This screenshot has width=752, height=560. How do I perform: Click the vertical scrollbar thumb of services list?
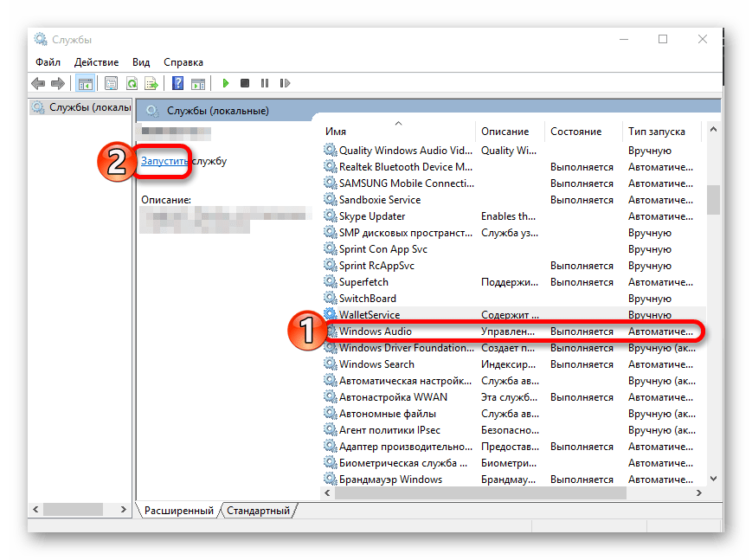(x=714, y=200)
